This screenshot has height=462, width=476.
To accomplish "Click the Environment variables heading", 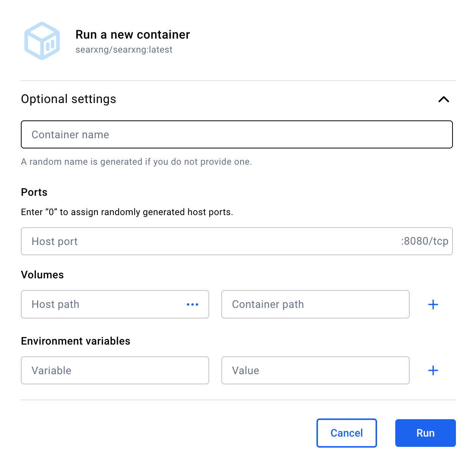I will (76, 341).
